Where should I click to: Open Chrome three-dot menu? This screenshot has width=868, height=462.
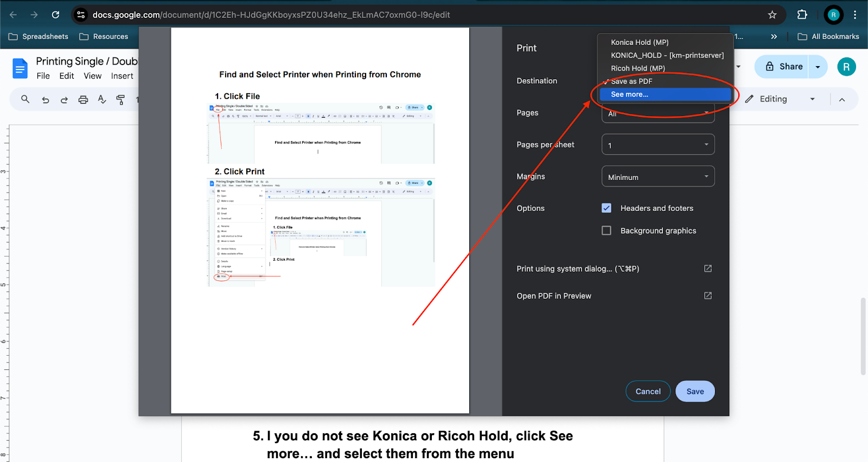click(855, 15)
